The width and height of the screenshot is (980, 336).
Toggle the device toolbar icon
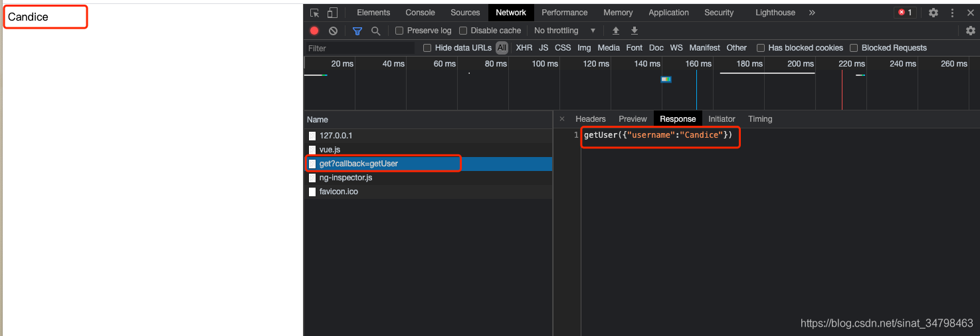pos(332,13)
